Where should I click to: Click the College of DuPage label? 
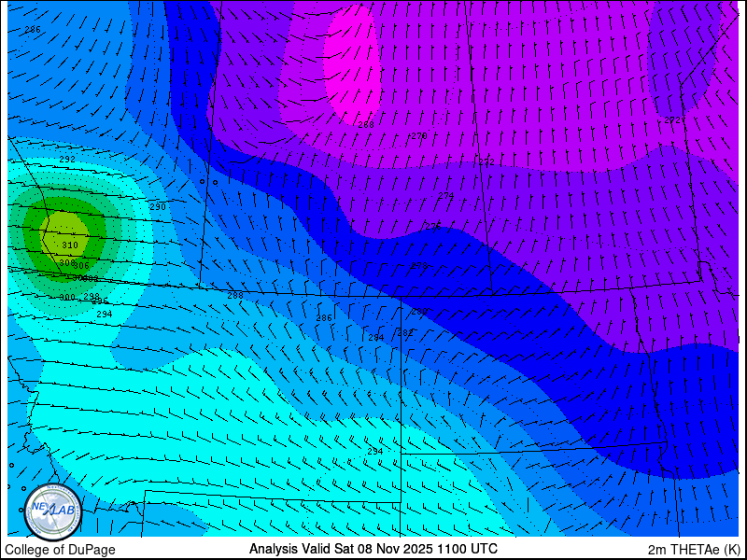click(x=60, y=550)
